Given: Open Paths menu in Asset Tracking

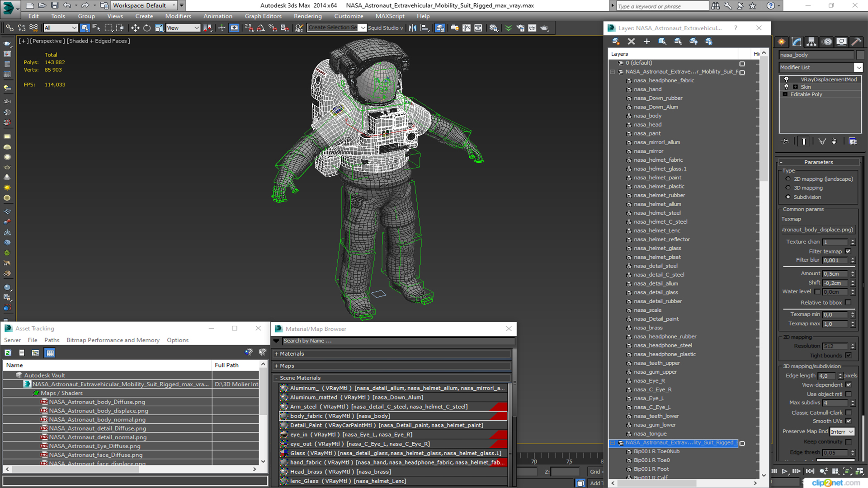Looking at the screenshot, I should point(52,340).
